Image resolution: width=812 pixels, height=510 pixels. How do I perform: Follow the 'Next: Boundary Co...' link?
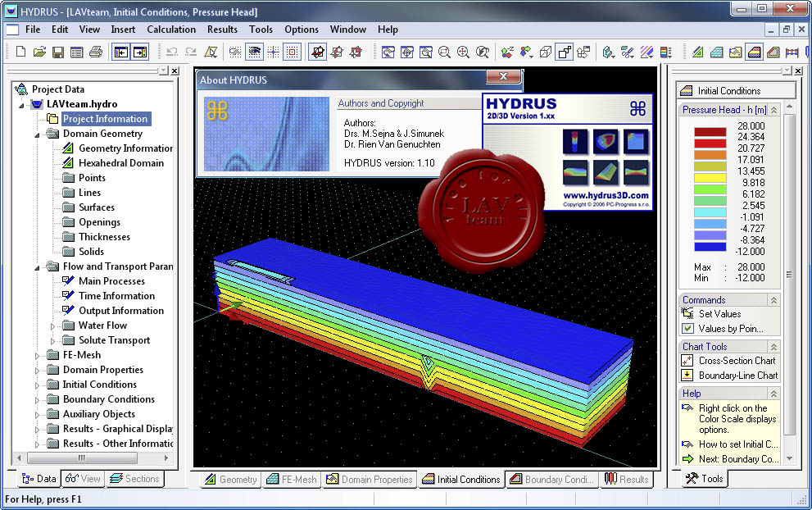pos(738,459)
